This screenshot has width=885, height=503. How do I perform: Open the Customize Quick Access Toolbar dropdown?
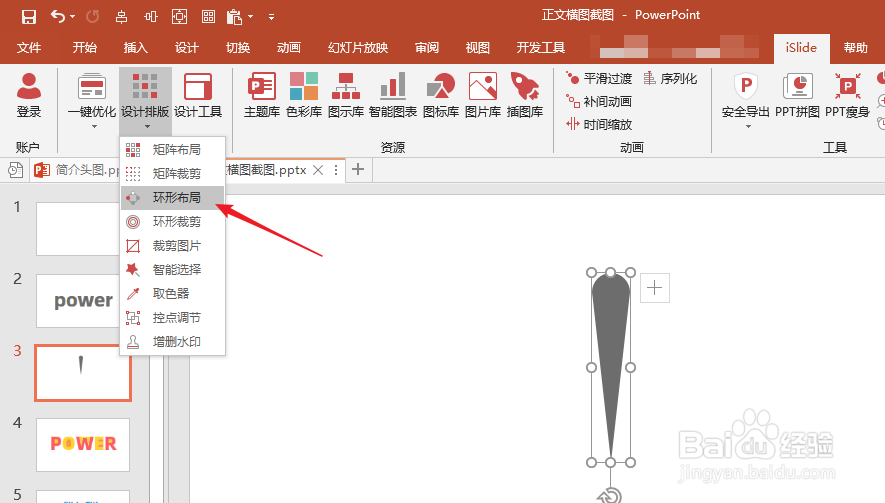(x=271, y=17)
